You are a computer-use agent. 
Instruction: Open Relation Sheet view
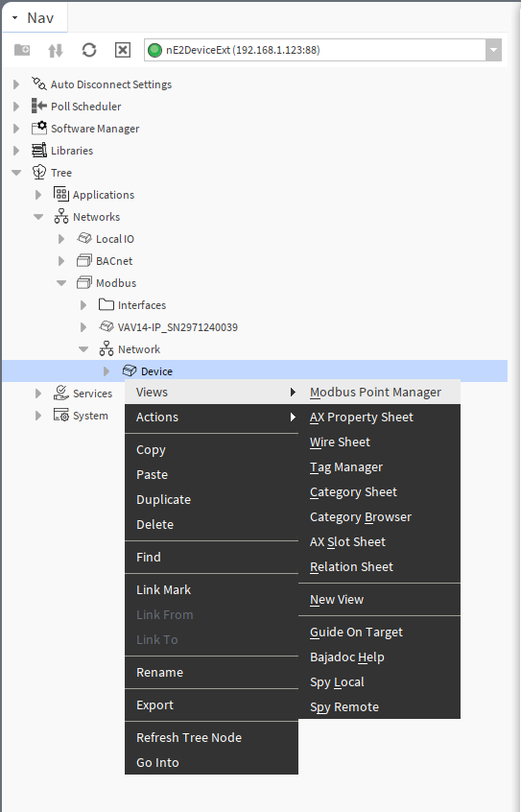[x=379, y=566]
